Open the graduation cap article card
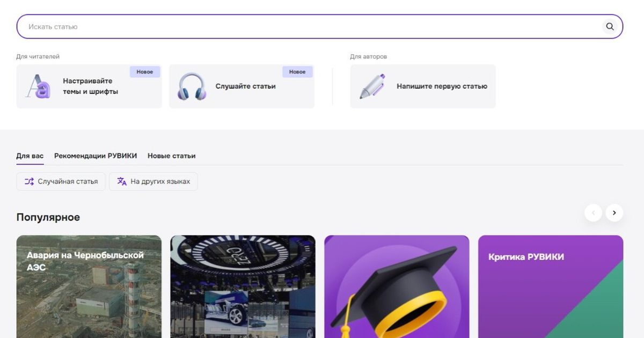The height and width of the screenshot is (338, 644). [x=397, y=286]
